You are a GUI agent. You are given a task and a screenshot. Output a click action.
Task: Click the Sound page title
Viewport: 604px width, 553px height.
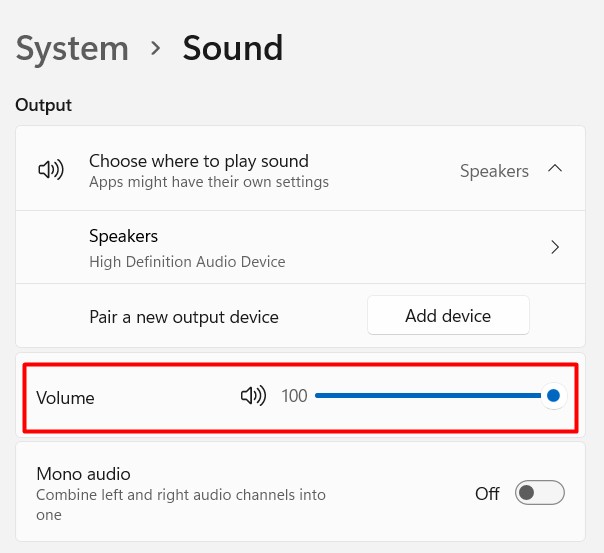(x=232, y=48)
